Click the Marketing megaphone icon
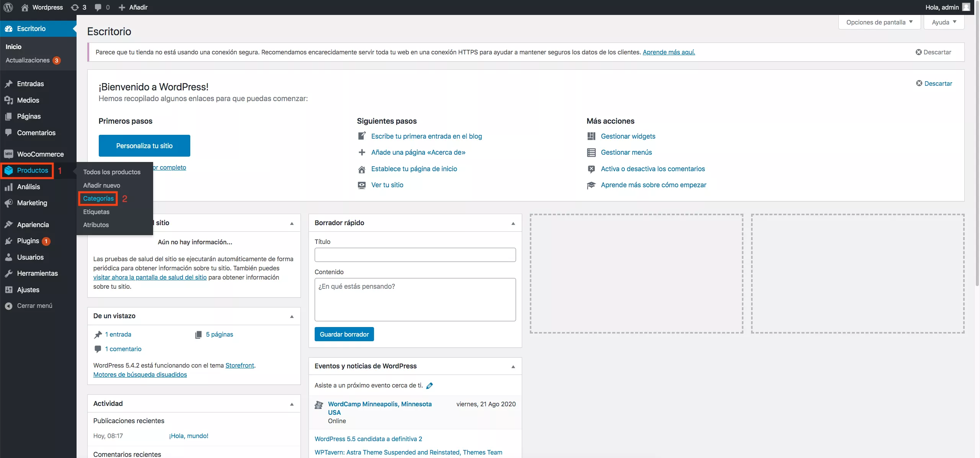This screenshot has width=980, height=458. coord(8,203)
